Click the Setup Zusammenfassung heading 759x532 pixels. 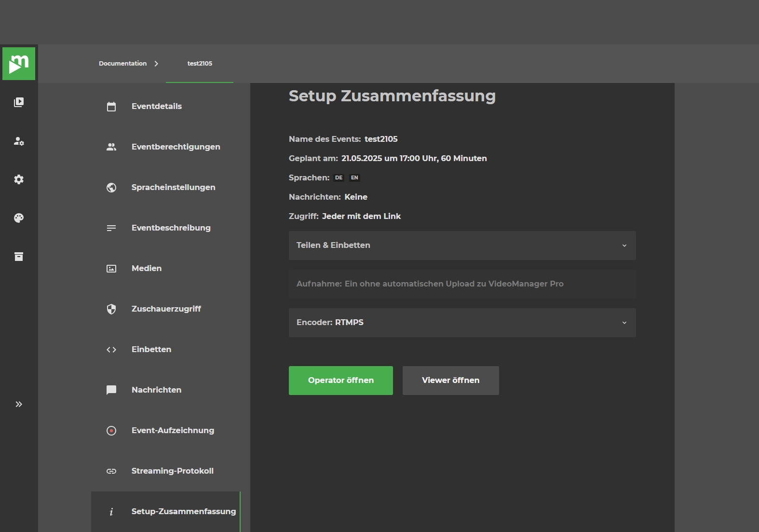point(392,96)
